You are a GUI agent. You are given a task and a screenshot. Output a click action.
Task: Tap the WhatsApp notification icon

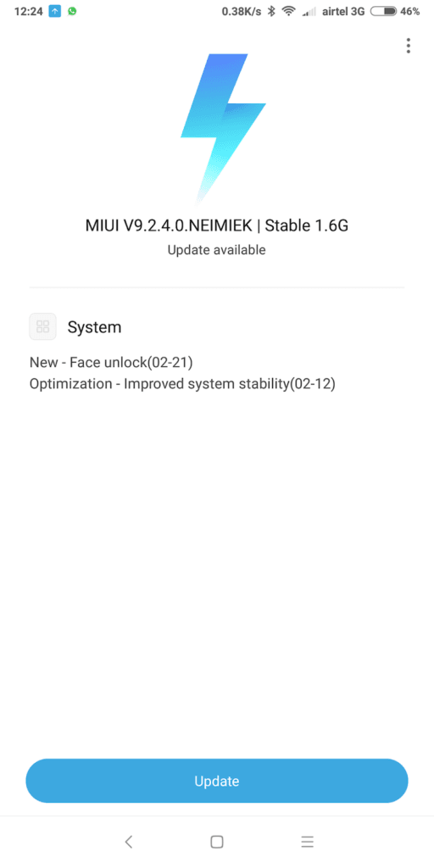pos(72,11)
